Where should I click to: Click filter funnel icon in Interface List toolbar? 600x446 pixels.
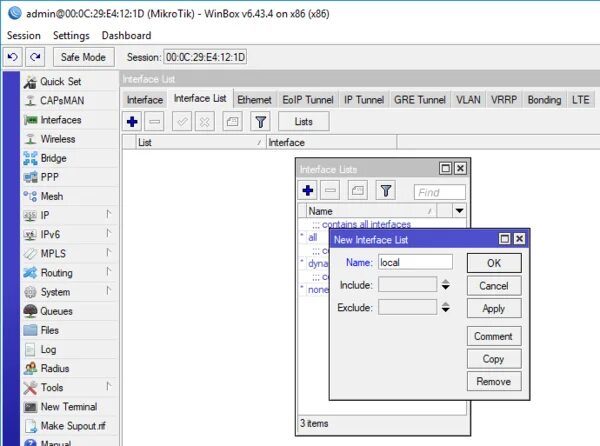point(260,122)
